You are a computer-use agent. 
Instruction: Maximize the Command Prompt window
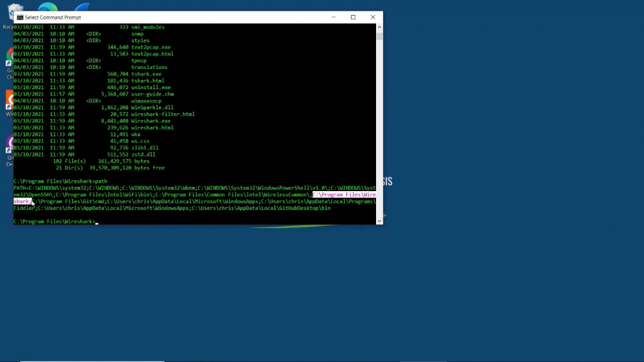[x=353, y=17]
